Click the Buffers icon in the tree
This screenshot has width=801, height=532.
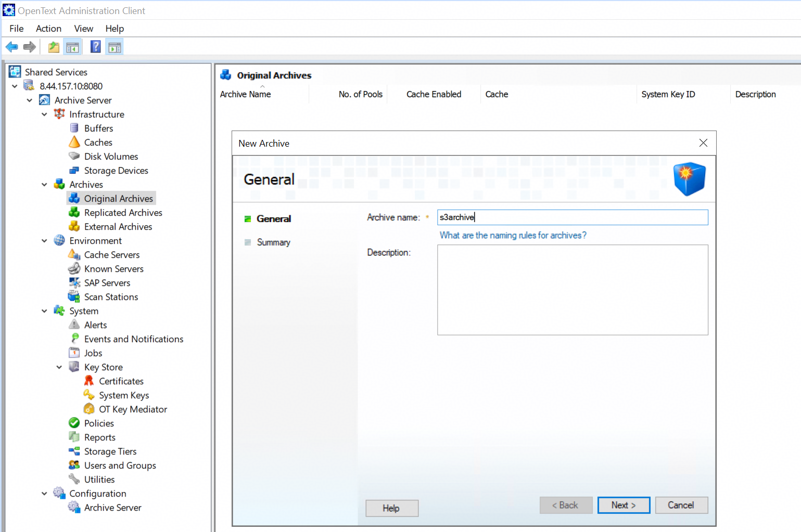coord(74,128)
